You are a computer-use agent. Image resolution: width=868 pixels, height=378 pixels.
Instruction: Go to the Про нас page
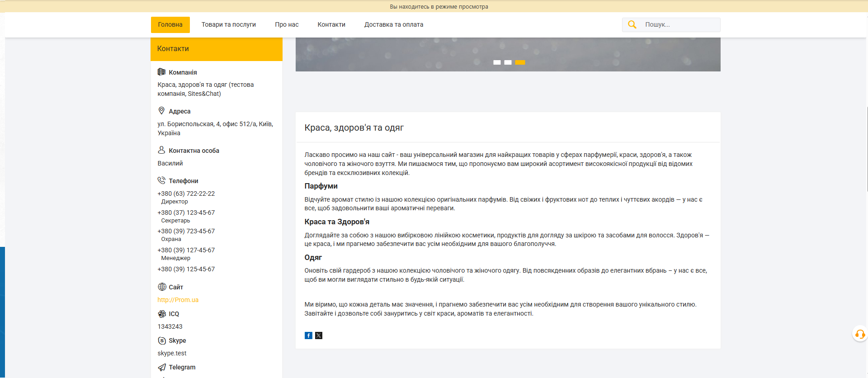tap(287, 25)
